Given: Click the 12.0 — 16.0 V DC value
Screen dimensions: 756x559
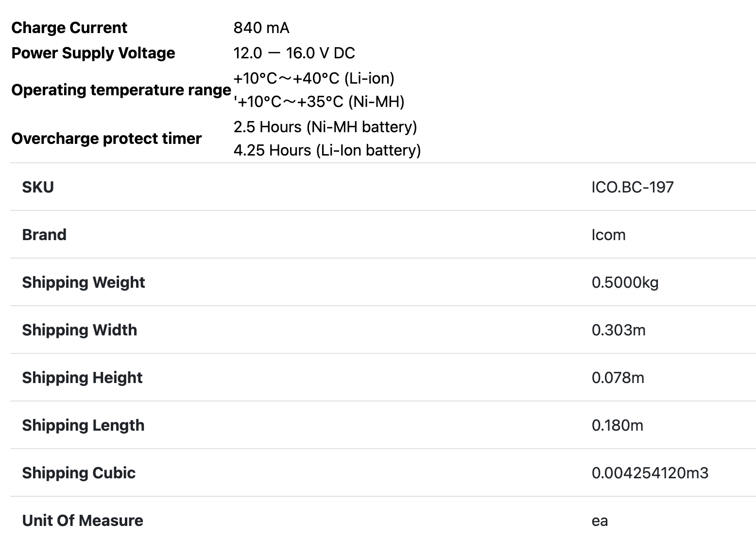Looking at the screenshot, I should pyautogui.click(x=294, y=53).
